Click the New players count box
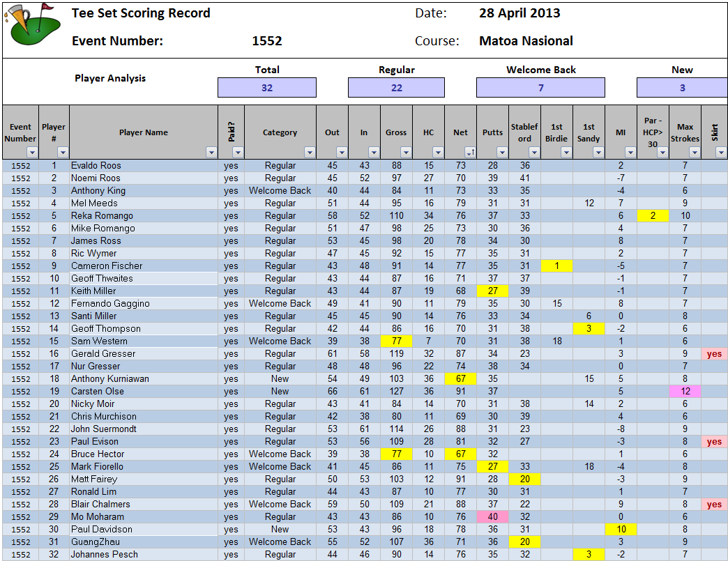Screen dimensions: 728x561 point(682,88)
